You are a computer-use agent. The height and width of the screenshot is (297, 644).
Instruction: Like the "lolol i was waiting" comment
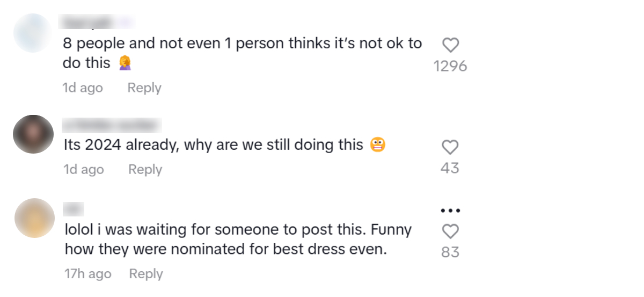[450, 231]
